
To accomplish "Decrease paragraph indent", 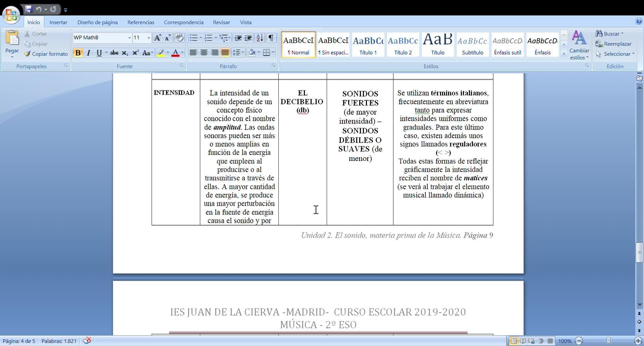I will (238, 38).
